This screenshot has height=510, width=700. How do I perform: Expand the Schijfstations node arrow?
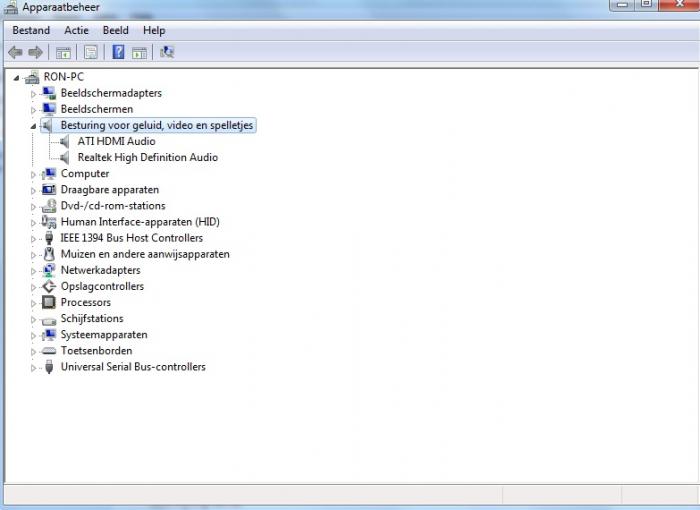coord(33,319)
